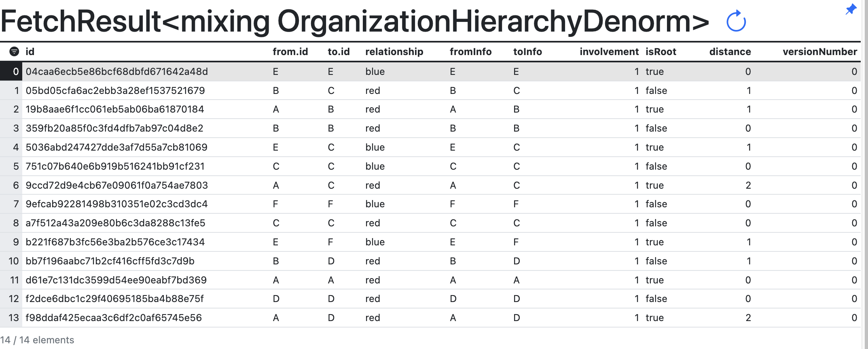Click the fromInfo column header
The image size is (868, 349).
tap(470, 52)
